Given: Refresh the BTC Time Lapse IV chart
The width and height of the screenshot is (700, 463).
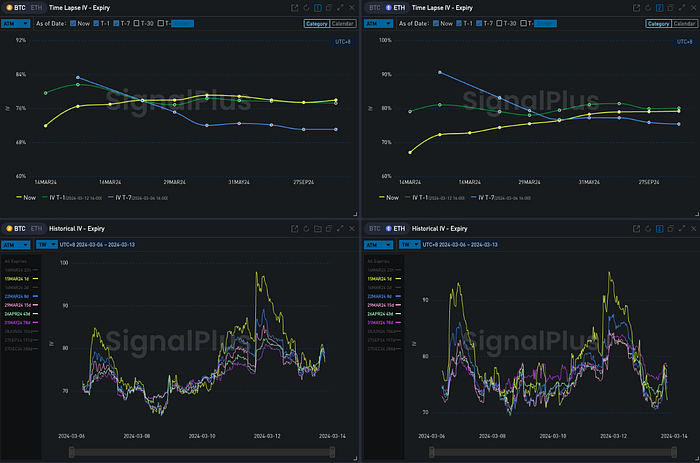Looking at the screenshot, I should 306,7.
